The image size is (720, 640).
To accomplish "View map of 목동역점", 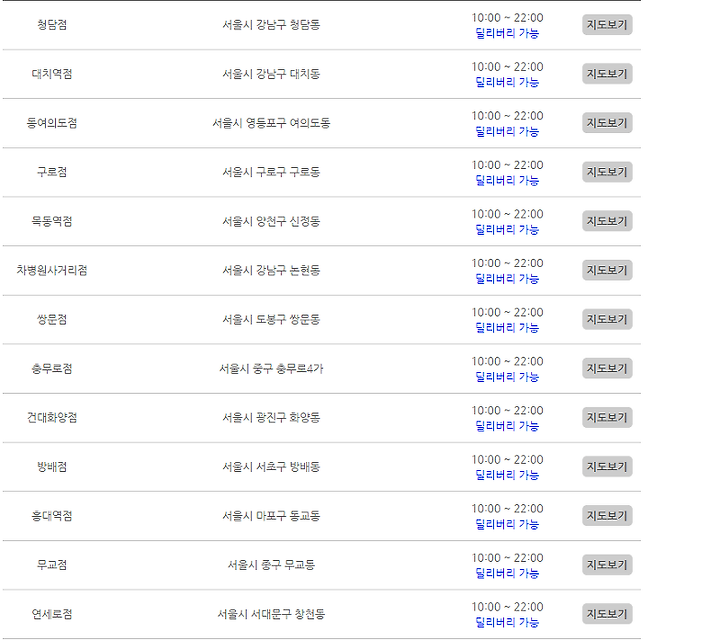I will (607, 221).
